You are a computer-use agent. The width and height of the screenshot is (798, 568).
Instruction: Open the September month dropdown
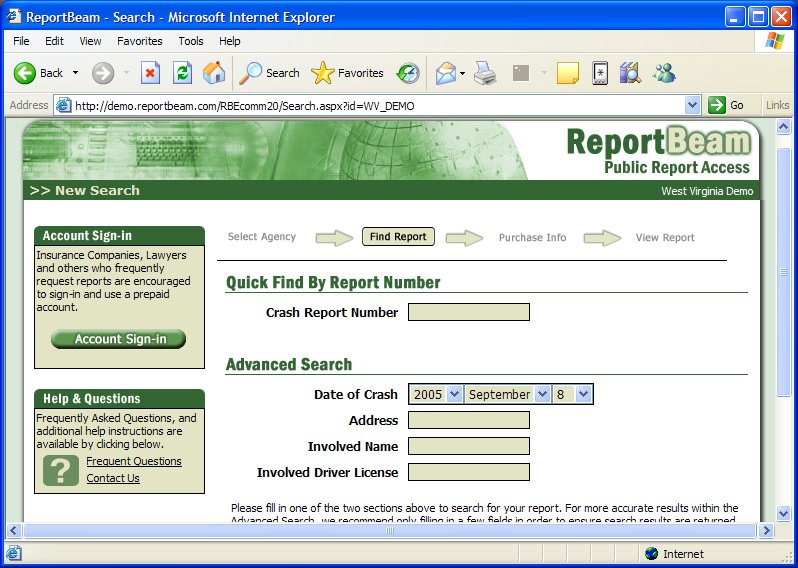507,394
